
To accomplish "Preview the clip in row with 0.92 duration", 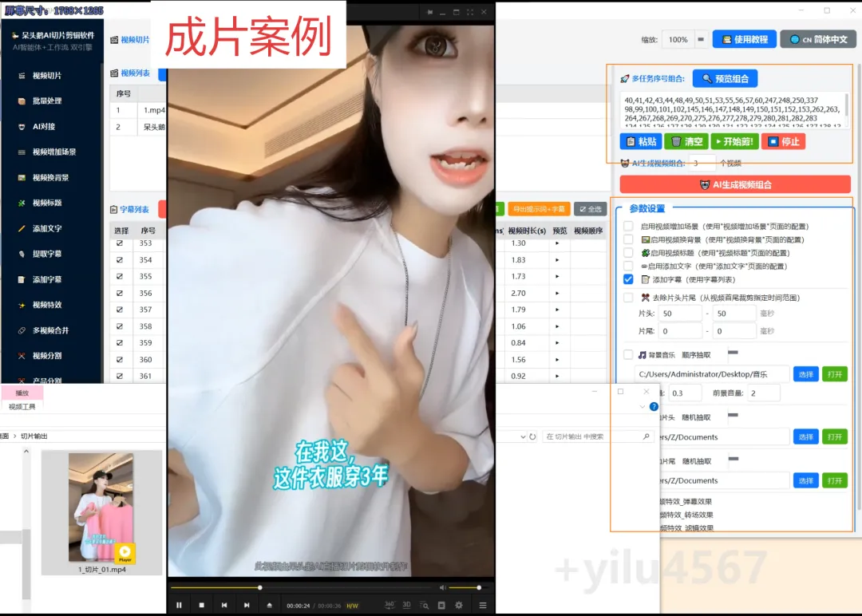I will (x=557, y=377).
